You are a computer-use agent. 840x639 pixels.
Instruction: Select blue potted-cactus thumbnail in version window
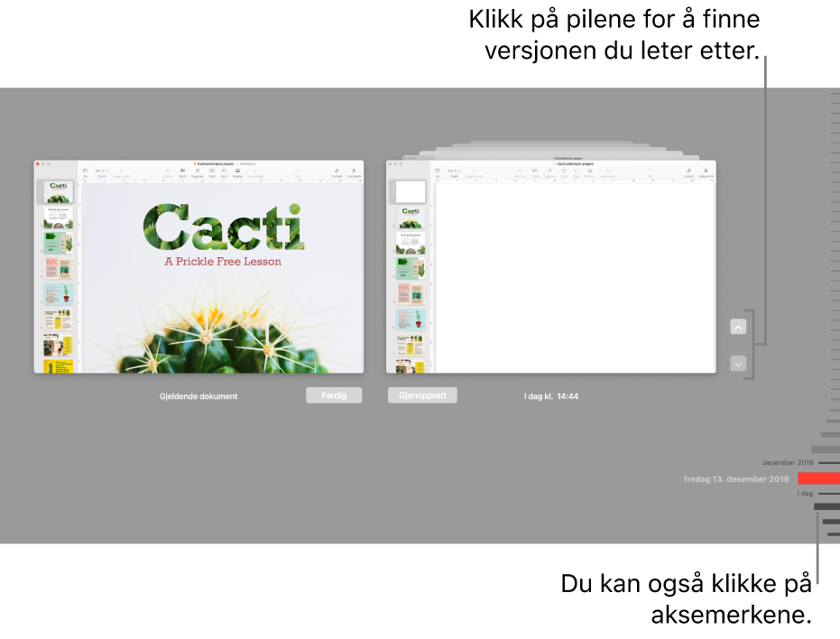tap(411, 319)
